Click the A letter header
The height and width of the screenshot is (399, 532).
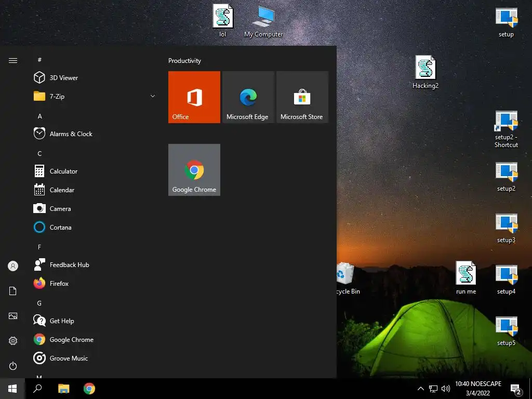pyautogui.click(x=39, y=116)
